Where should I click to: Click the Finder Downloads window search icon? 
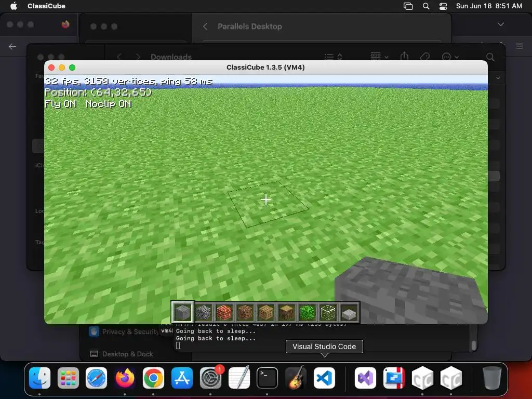(490, 57)
